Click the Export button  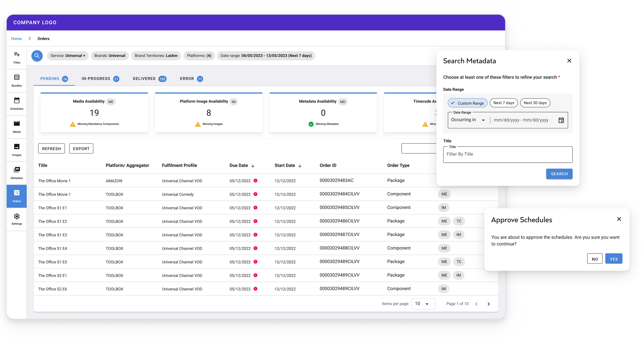coord(81,148)
